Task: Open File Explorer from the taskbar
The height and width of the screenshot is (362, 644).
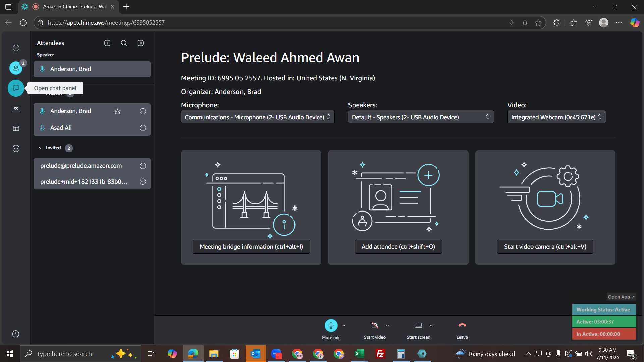Action: coord(214,354)
